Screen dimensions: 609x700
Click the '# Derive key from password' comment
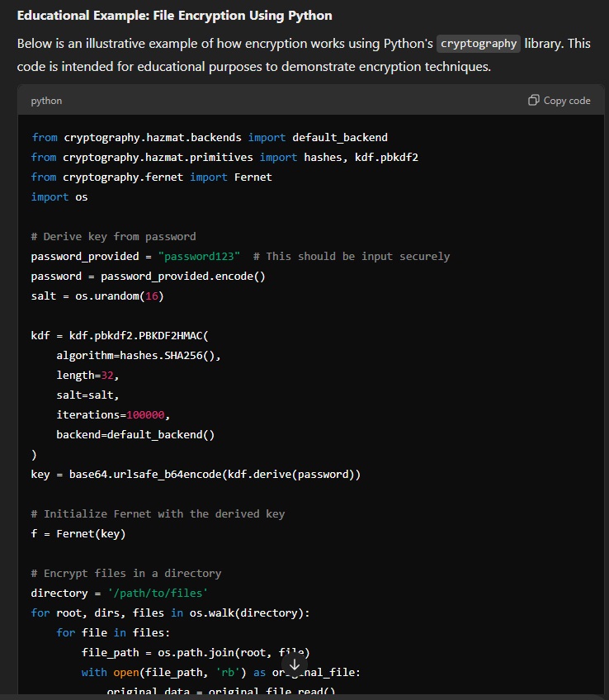click(x=113, y=237)
